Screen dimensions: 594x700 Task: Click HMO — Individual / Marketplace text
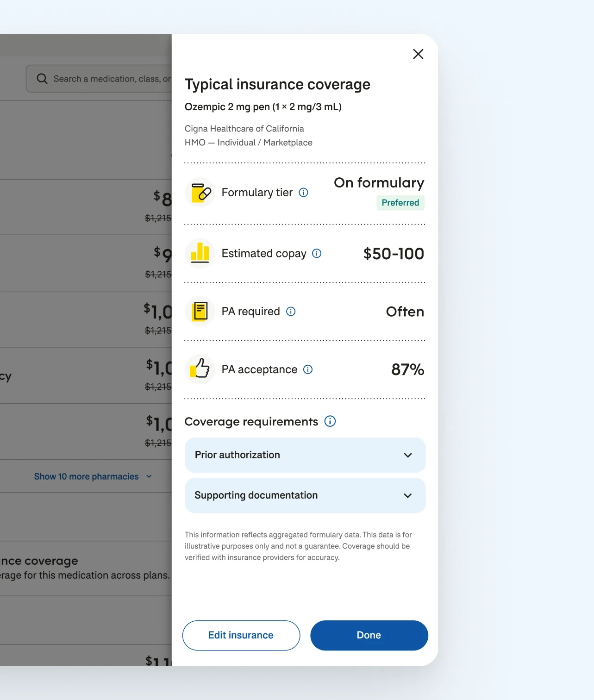(249, 143)
